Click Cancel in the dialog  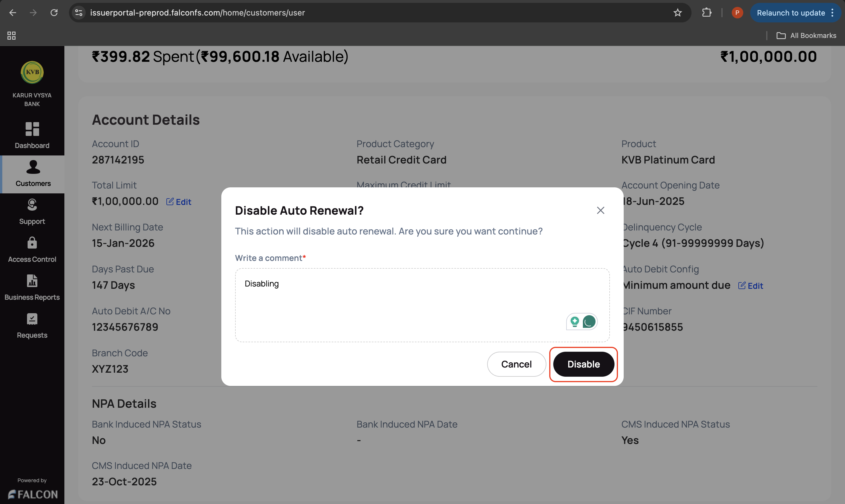(x=516, y=364)
